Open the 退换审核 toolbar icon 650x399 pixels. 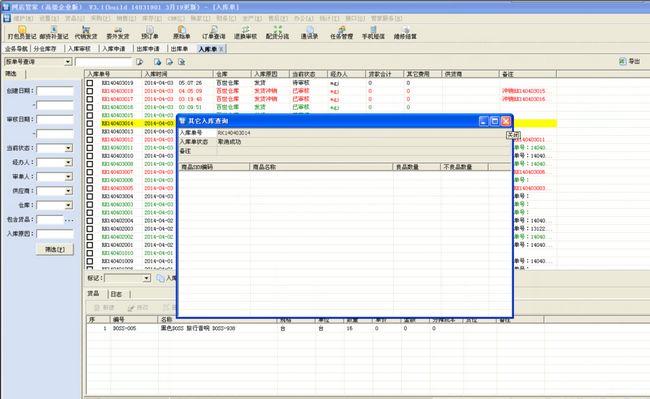245,32
